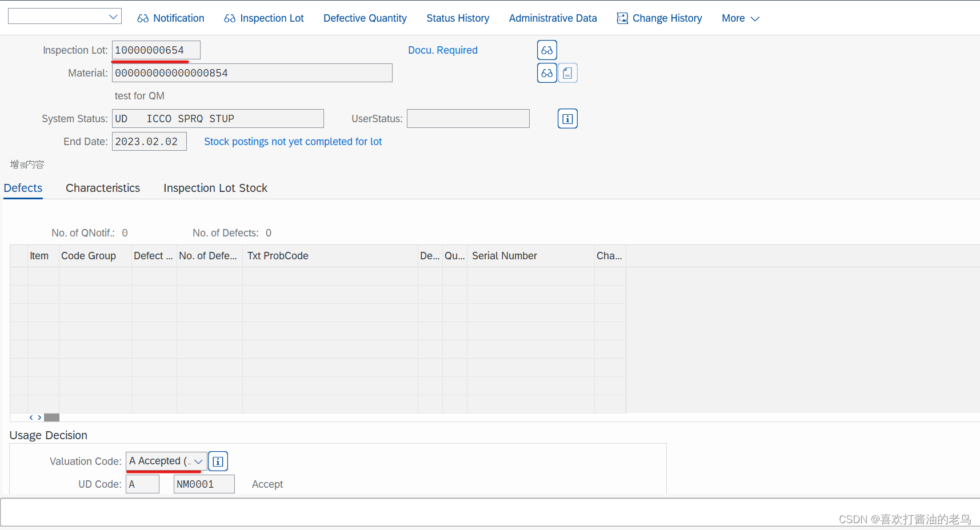Click the info icon beside the Valuation Code
This screenshot has width=980, height=530.
point(218,461)
